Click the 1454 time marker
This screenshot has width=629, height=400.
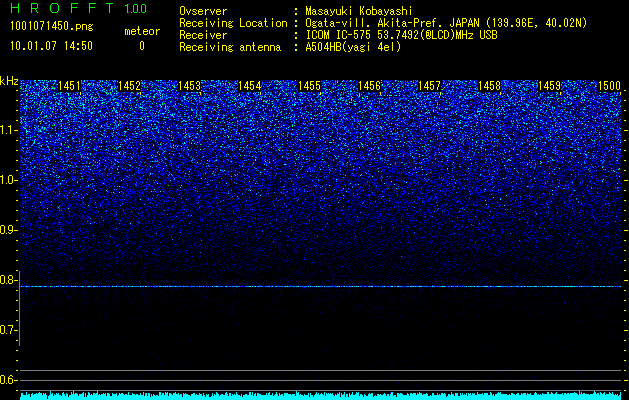point(250,86)
